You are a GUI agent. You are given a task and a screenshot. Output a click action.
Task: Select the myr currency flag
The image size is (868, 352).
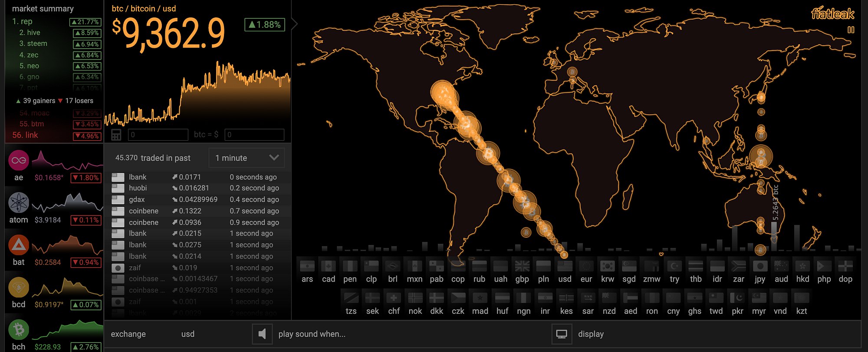[759, 298]
